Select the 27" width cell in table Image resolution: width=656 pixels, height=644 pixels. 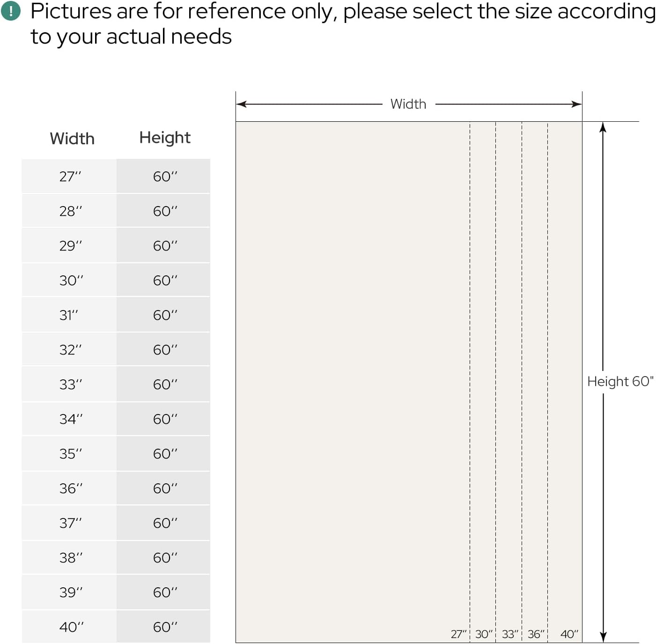[70, 177]
